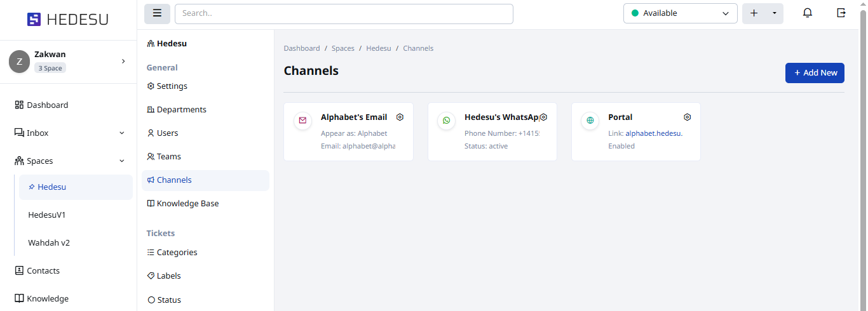Select the HedesuV1 space
Image resolution: width=868 pixels, height=311 pixels.
(x=47, y=215)
